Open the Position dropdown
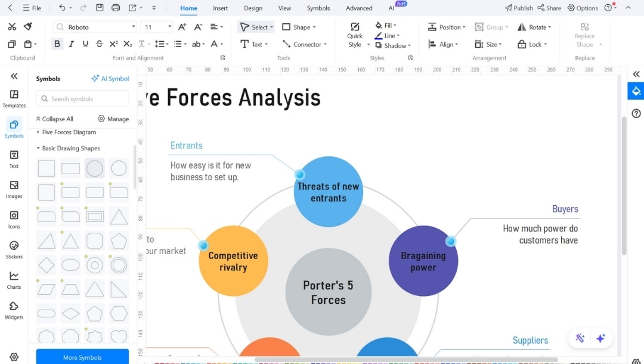This screenshot has width=644, height=364. [x=447, y=27]
